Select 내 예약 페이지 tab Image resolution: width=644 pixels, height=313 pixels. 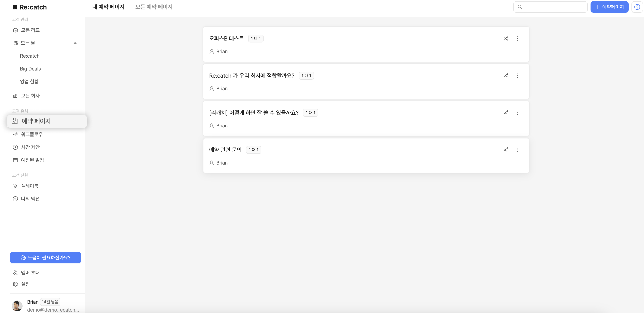(x=108, y=7)
